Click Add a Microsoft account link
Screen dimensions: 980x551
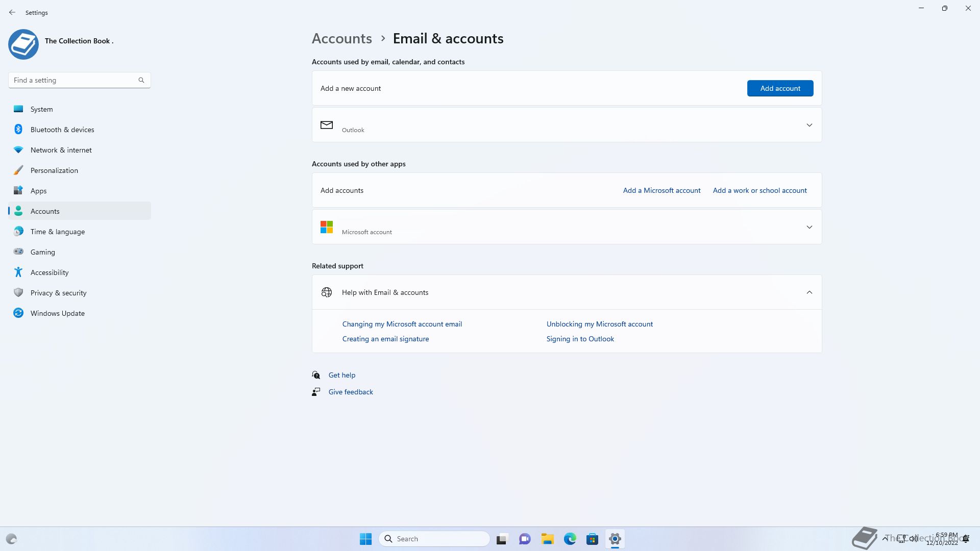point(661,190)
